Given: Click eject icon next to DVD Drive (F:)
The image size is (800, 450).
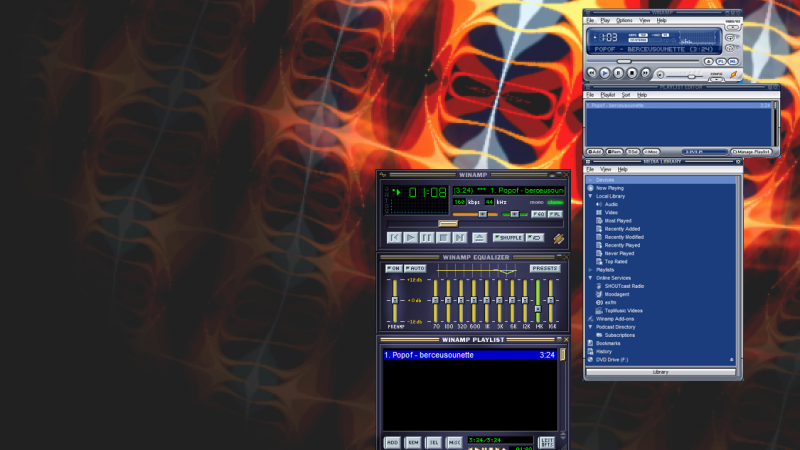Looking at the screenshot, I should 731,360.
